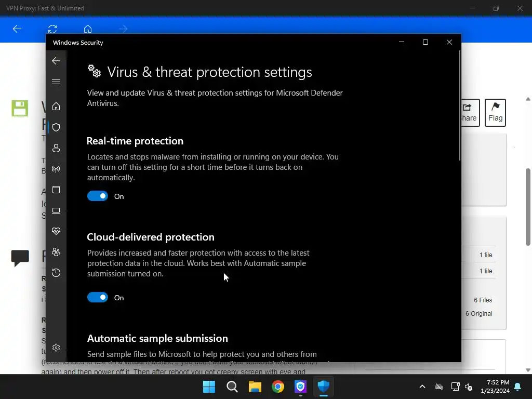Click the "6 Original" text
Screen dimensions: 532x399
coord(478,313)
